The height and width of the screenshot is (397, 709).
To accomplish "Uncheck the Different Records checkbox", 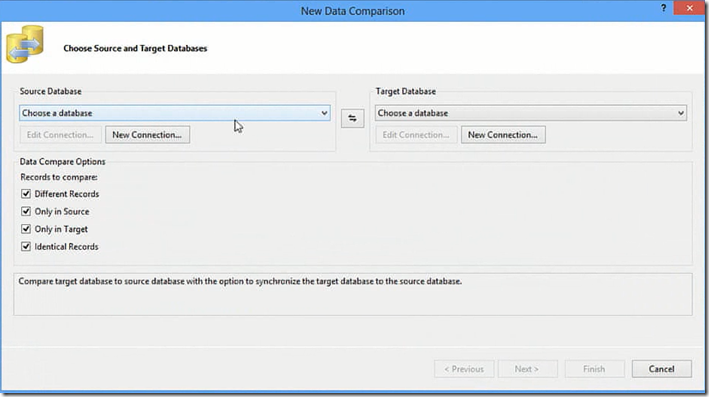I will click(x=26, y=194).
